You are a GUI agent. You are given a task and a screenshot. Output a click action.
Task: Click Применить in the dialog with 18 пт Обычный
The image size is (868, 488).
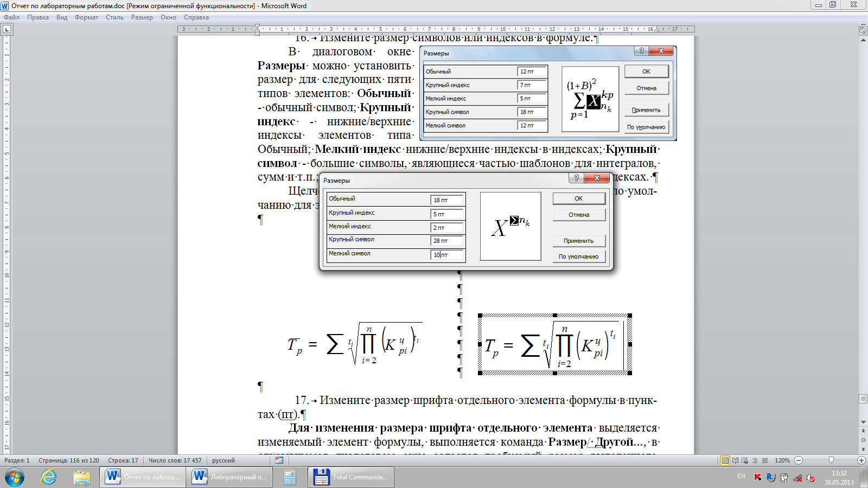tap(579, 241)
